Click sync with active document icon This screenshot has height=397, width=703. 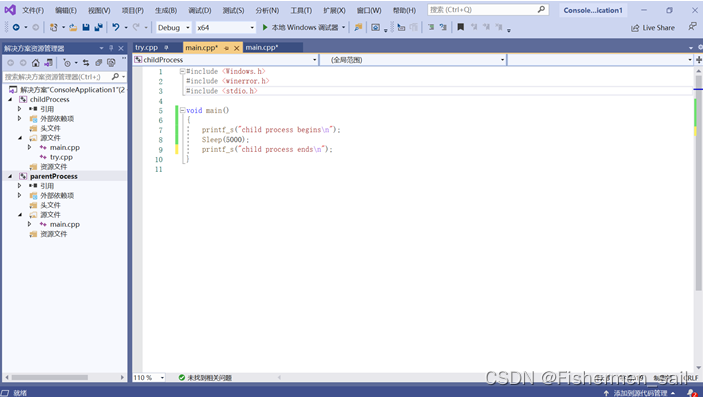point(86,63)
